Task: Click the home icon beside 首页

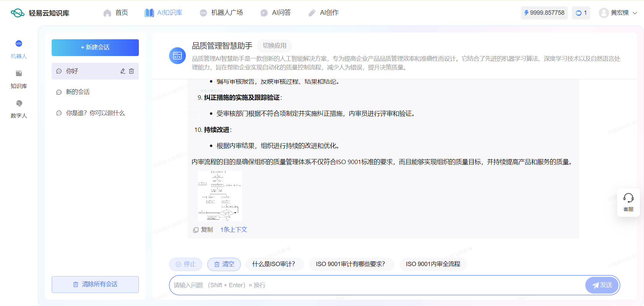Action: [x=107, y=13]
